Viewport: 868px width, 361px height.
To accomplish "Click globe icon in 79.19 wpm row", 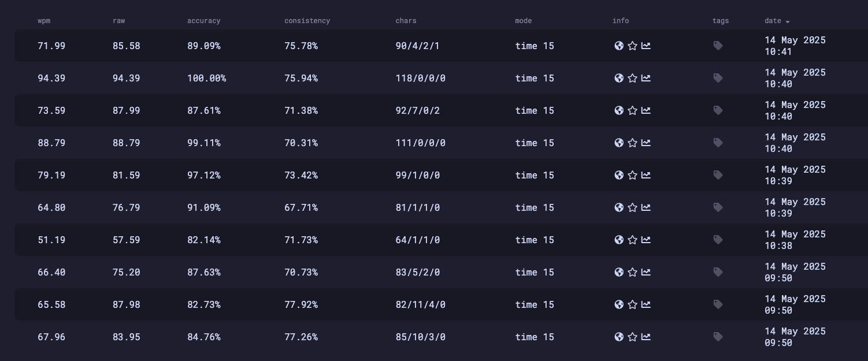I will (x=619, y=175).
